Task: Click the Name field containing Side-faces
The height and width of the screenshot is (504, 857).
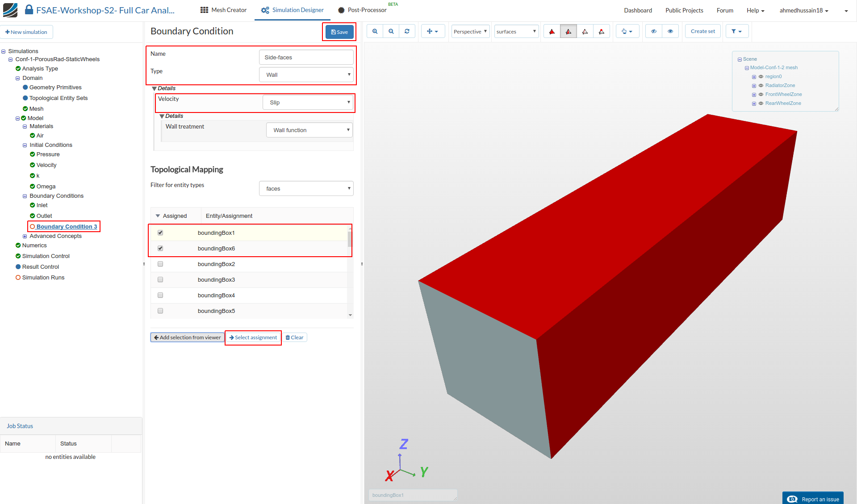Action: (306, 57)
